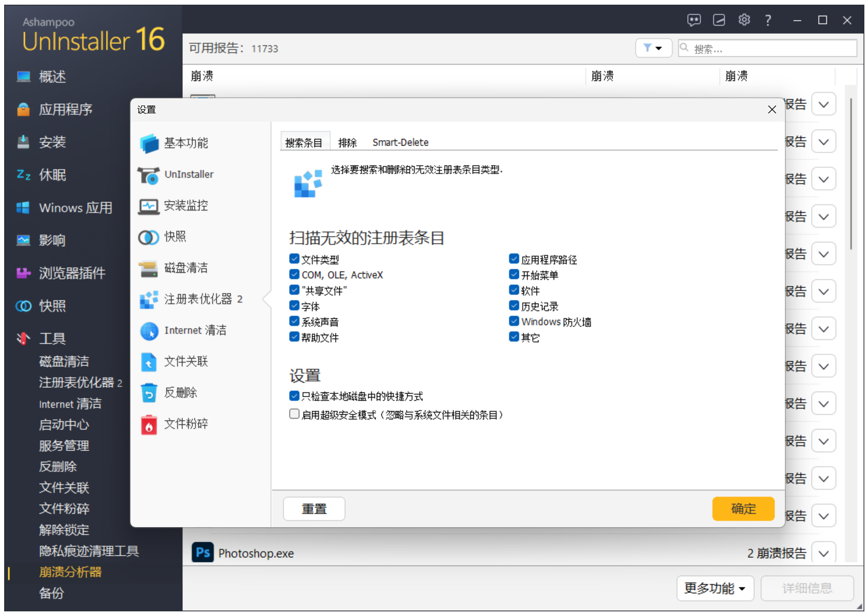Open the 更多功能 dropdown button
Screen dimensions: 868x615
point(715,588)
